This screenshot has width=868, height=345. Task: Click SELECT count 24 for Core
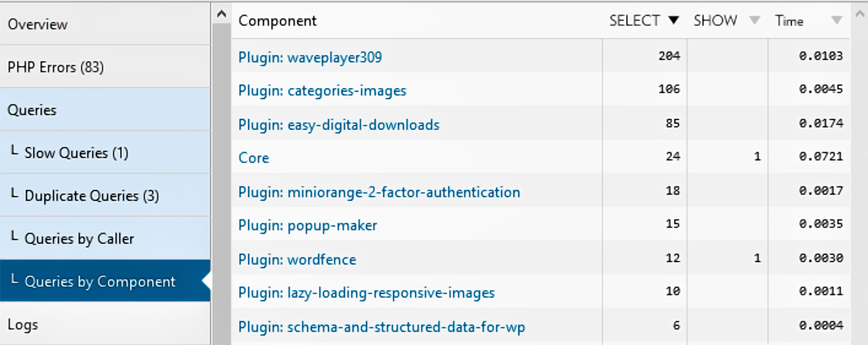tap(673, 156)
